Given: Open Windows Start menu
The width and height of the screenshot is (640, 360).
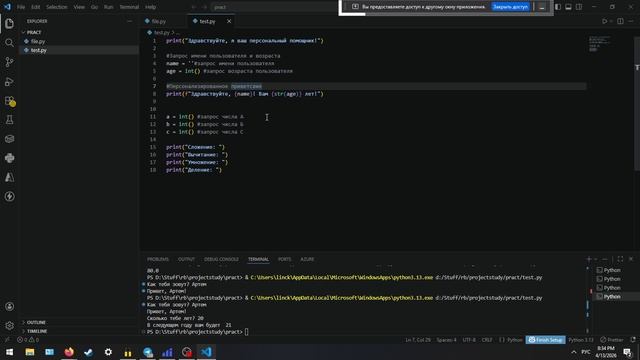Looking at the screenshot, I should 9,352.
